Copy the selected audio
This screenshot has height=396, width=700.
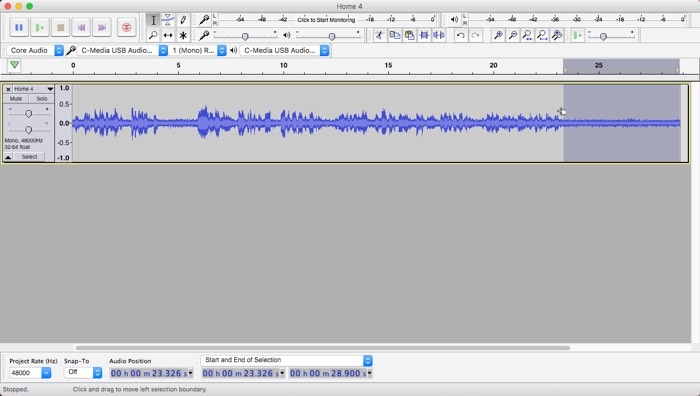[x=395, y=35]
